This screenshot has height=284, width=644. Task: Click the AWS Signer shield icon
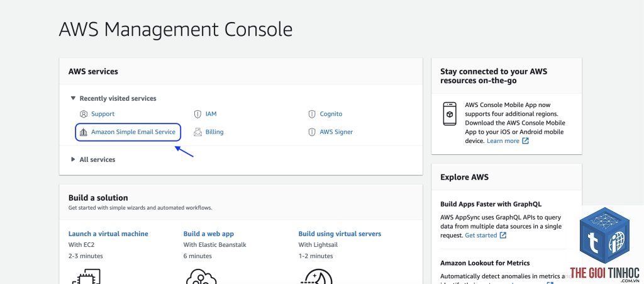312,132
